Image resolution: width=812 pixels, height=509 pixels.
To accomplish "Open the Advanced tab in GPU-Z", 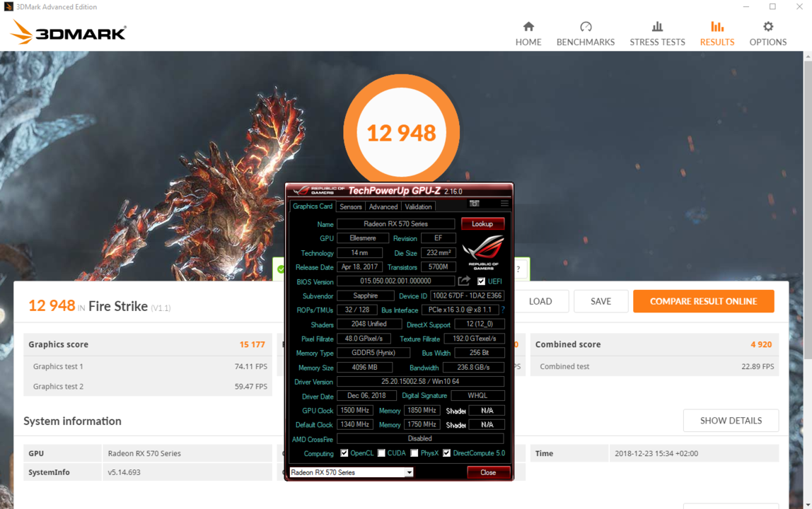I will [383, 206].
